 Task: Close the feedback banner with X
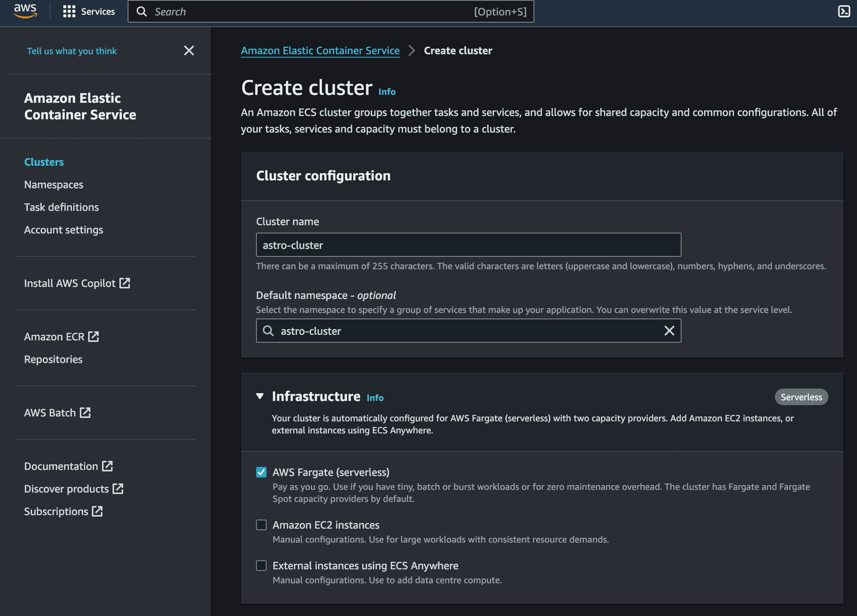pos(189,50)
